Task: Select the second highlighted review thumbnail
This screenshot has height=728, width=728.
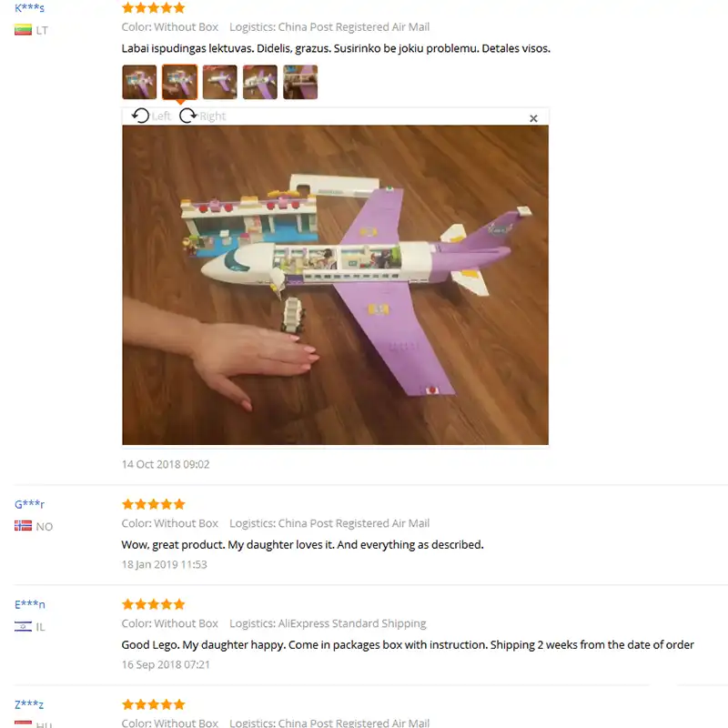Action: (179, 82)
